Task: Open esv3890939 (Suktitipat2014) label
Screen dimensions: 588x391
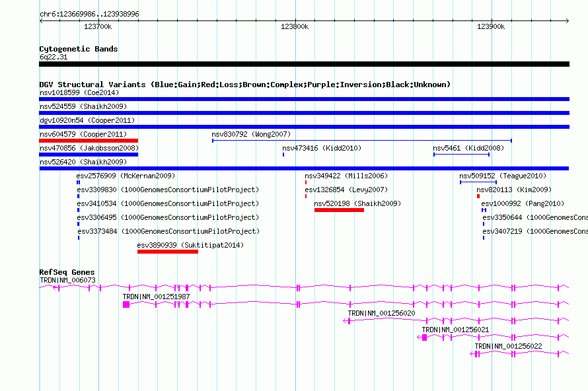Action: [190, 245]
